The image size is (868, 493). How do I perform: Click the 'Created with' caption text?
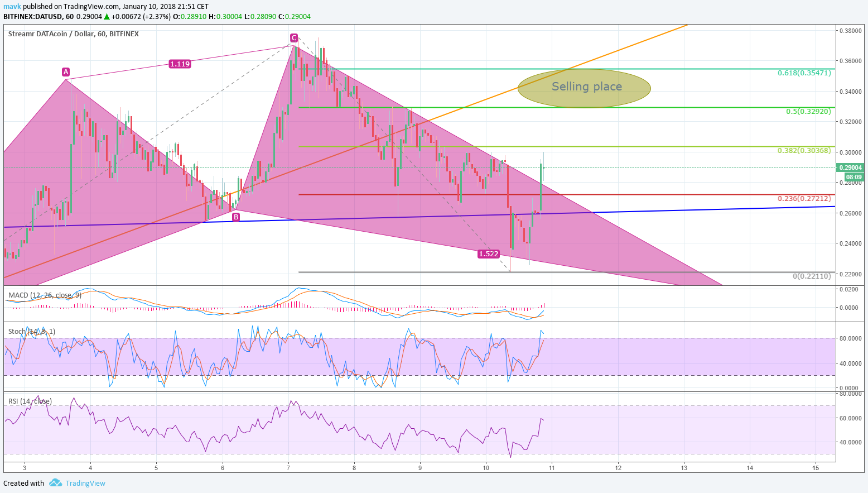tap(23, 484)
